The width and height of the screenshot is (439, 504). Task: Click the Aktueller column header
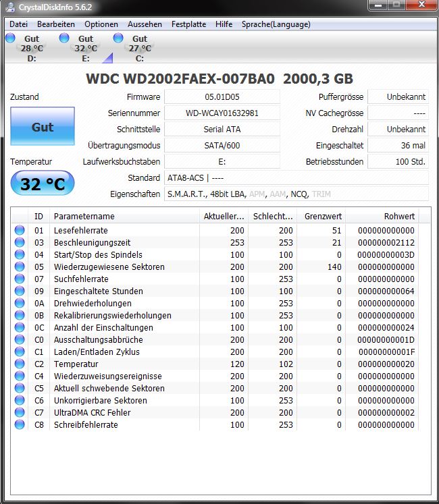pyautogui.click(x=224, y=216)
